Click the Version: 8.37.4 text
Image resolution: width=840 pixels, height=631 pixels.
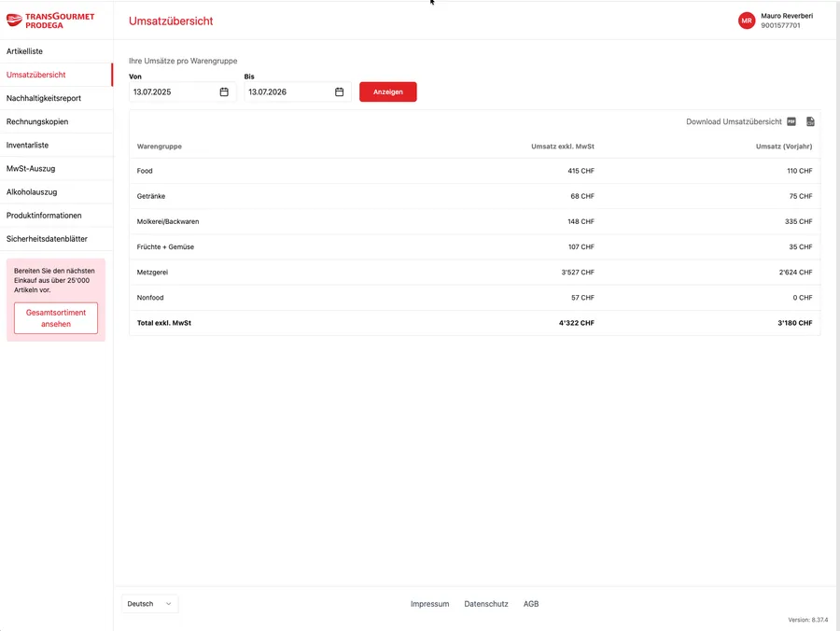tap(808, 620)
